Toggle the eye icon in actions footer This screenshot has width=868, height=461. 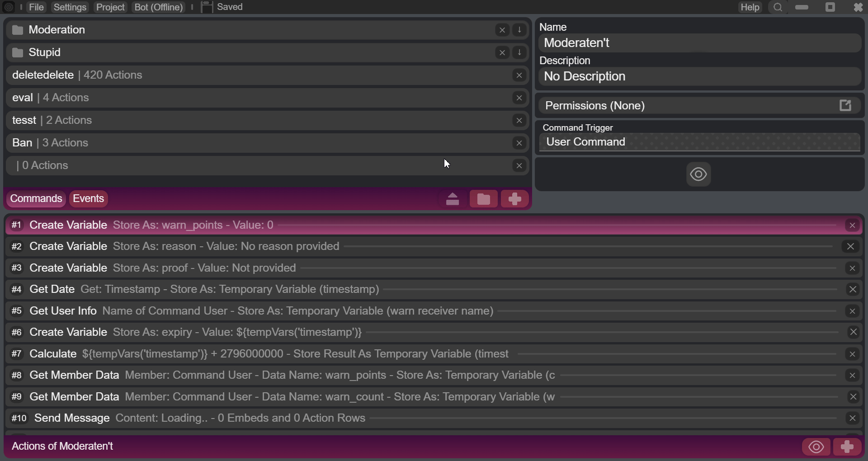click(x=816, y=447)
